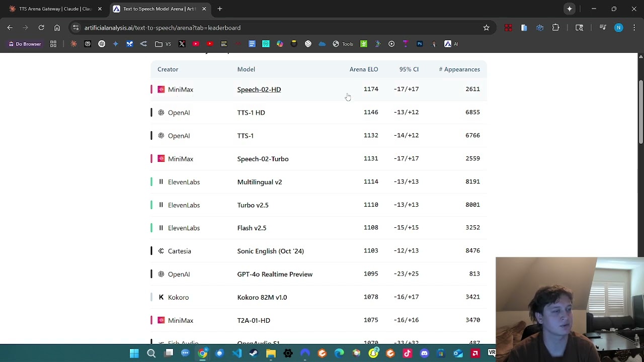Select the Flash v2.5 model name
The height and width of the screenshot is (362, 644).
(x=252, y=228)
